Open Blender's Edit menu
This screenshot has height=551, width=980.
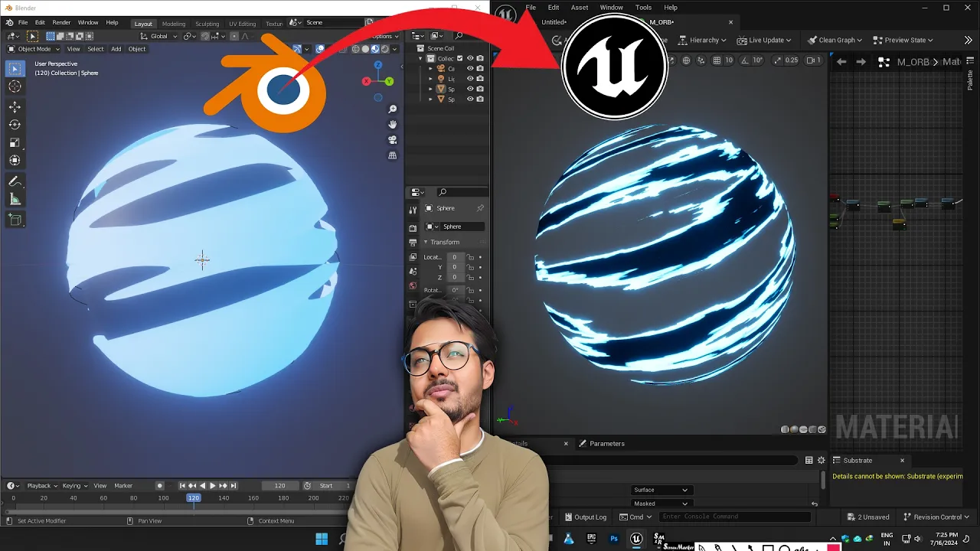tap(40, 23)
